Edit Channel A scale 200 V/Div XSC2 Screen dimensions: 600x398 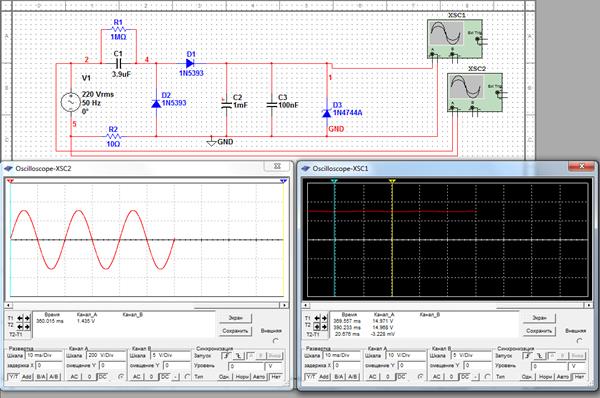[x=106, y=356]
